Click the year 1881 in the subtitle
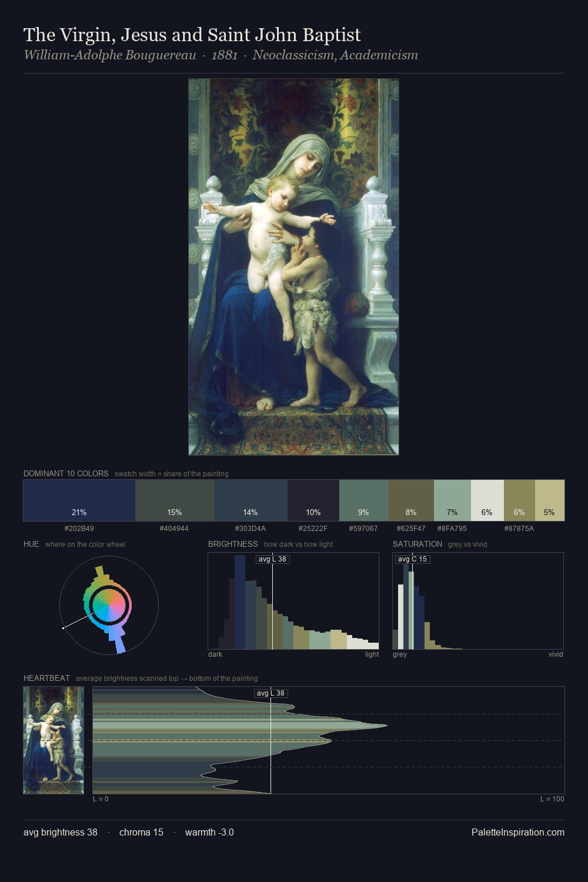This screenshot has width=588, height=882. click(224, 55)
